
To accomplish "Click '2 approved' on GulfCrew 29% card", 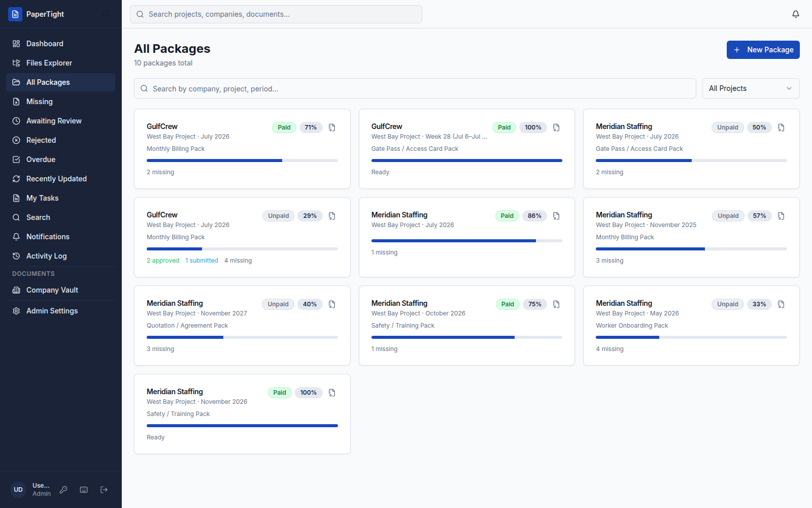I will pos(163,261).
